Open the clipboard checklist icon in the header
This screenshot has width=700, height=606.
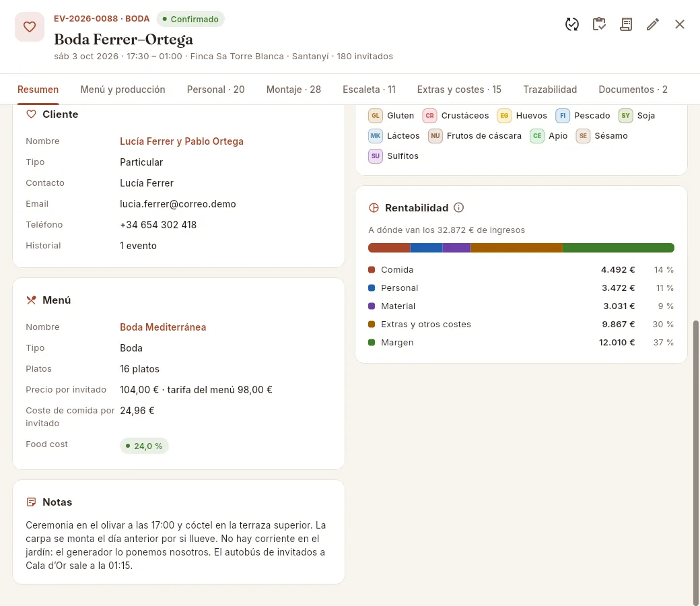[599, 24]
